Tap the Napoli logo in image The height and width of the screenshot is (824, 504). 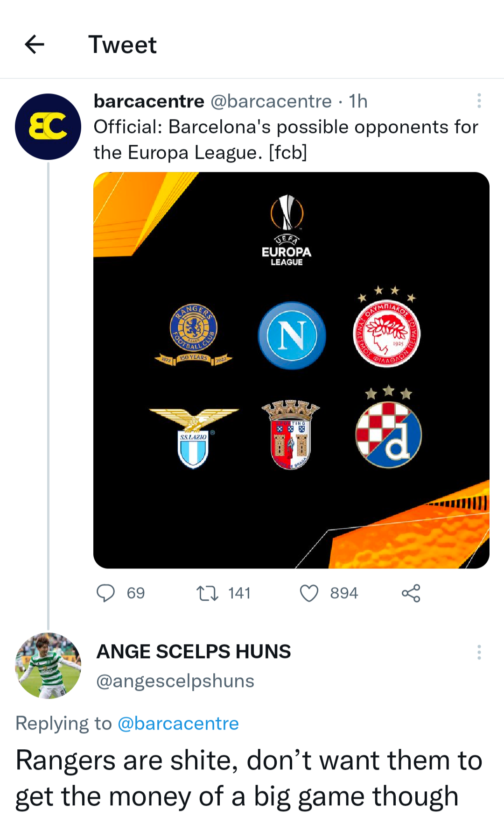(x=292, y=335)
